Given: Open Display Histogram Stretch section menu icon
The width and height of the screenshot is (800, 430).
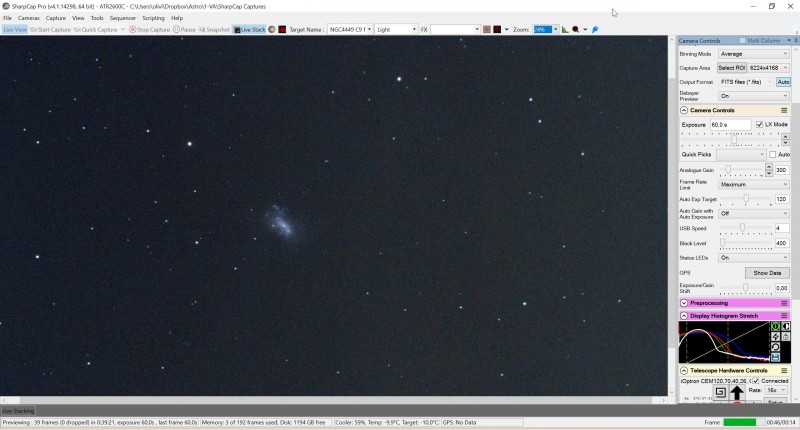Looking at the screenshot, I should click(784, 316).
